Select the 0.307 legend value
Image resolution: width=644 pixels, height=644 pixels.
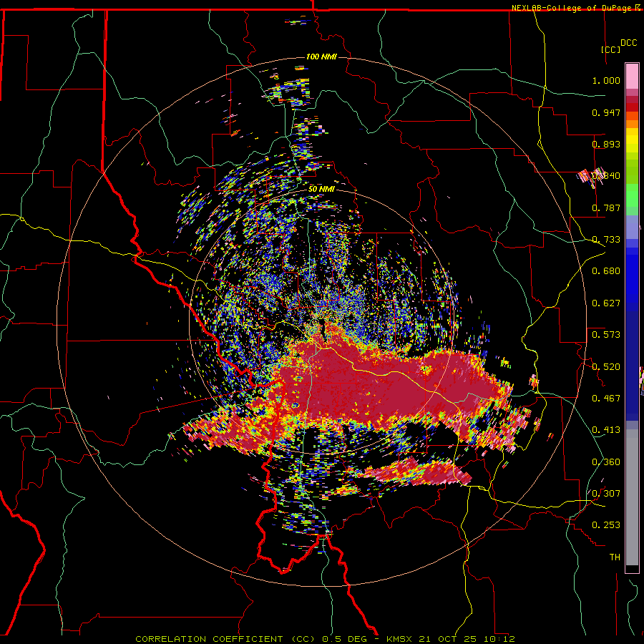(606, 493)
